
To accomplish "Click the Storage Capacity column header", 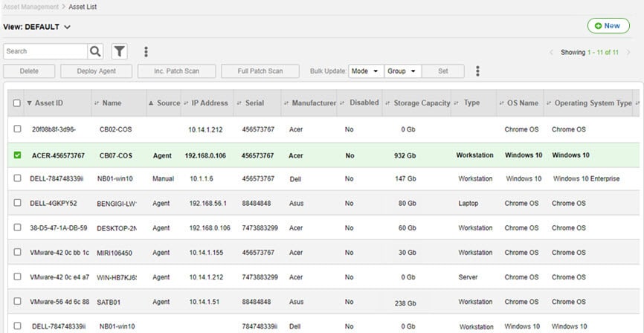I will [x=421, y=103].
